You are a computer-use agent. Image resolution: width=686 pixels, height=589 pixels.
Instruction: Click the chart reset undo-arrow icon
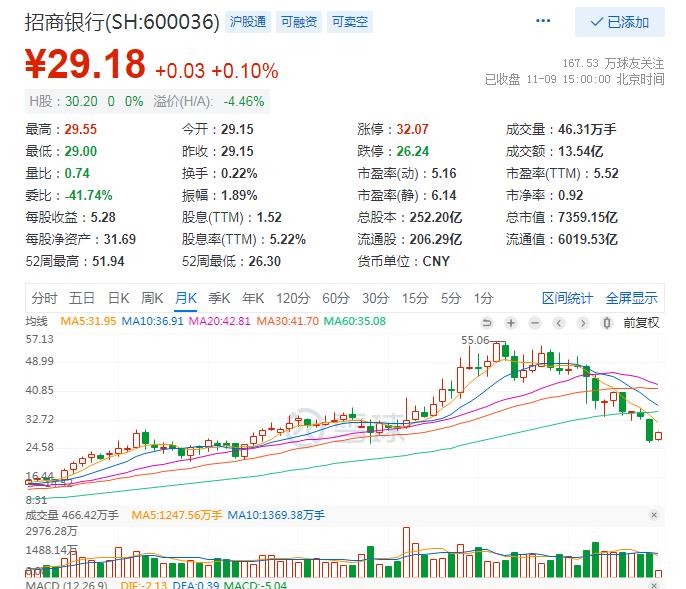[x=486, y=323]
